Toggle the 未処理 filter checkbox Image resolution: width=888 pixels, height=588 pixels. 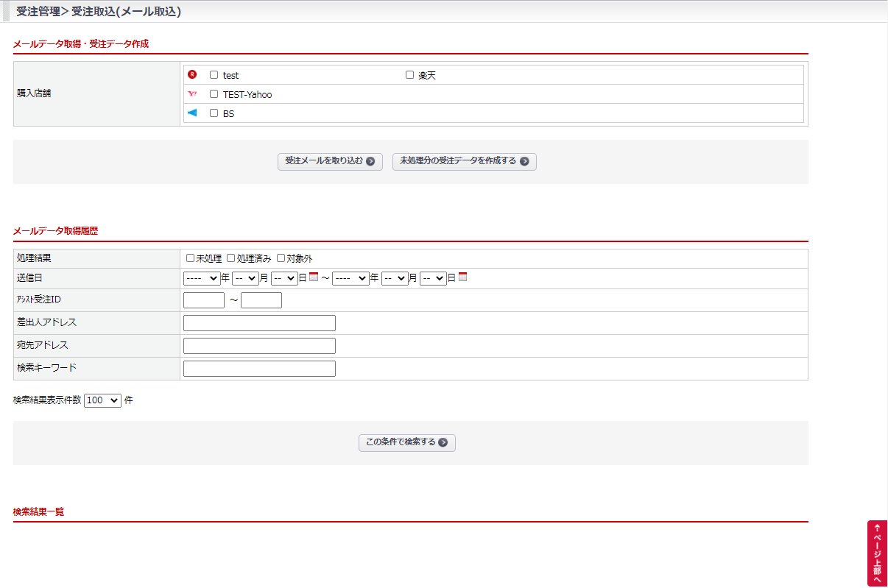click(191, 258)
